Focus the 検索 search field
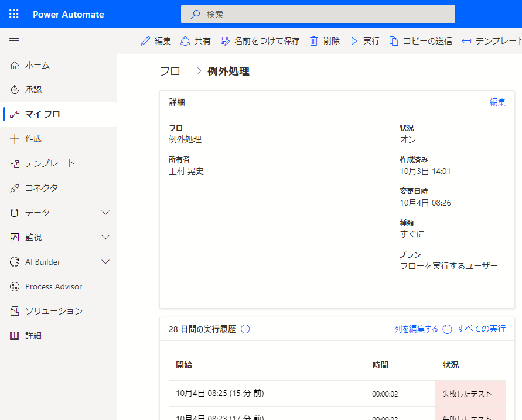The height and width of the screenshot is (420, 522). click(x=318, y=14)
